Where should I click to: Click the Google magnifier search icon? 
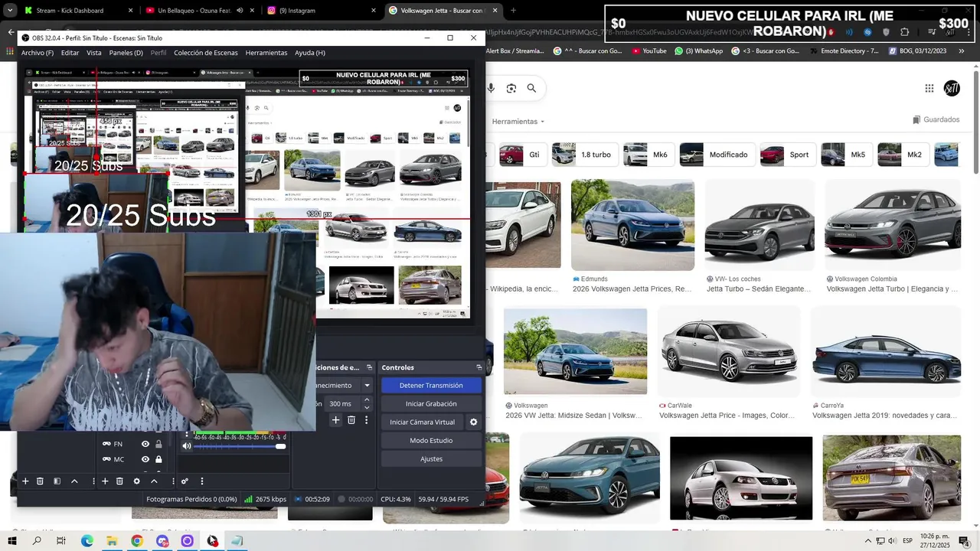[x=531, y=89]
